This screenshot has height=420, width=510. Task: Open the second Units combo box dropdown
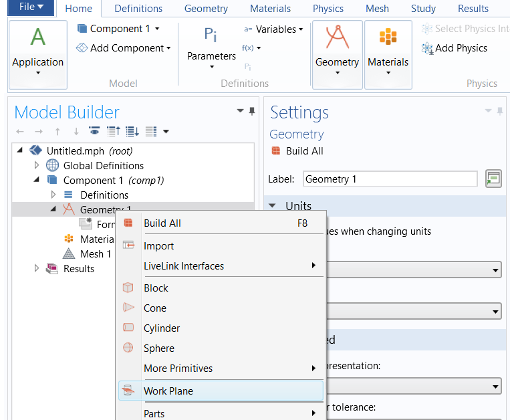495,312
